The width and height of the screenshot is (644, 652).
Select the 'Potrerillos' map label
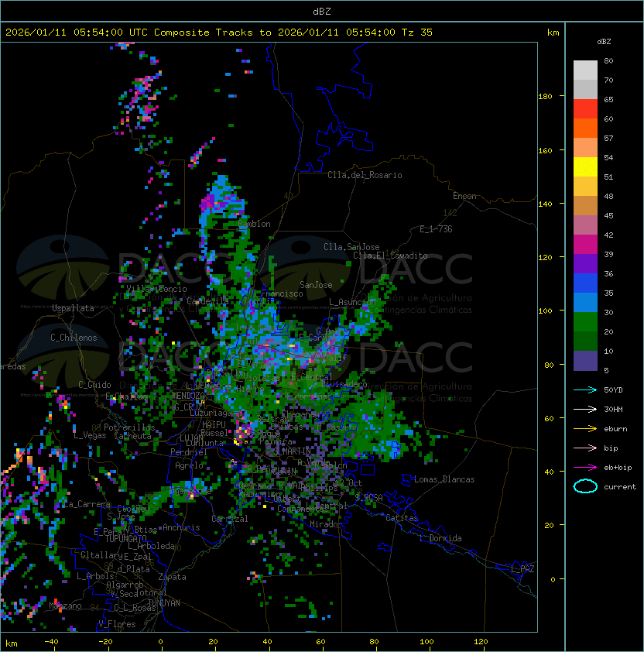click(129, 427)
